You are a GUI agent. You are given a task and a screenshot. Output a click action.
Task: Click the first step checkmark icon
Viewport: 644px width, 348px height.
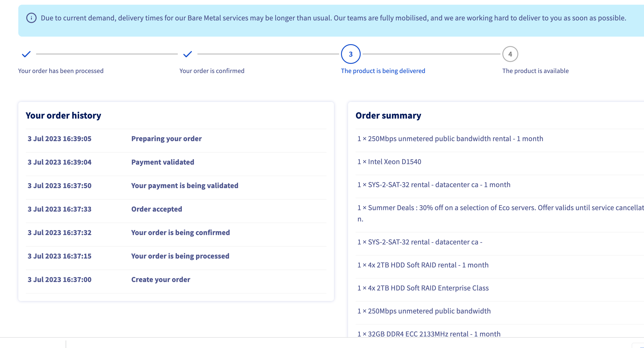26,54
